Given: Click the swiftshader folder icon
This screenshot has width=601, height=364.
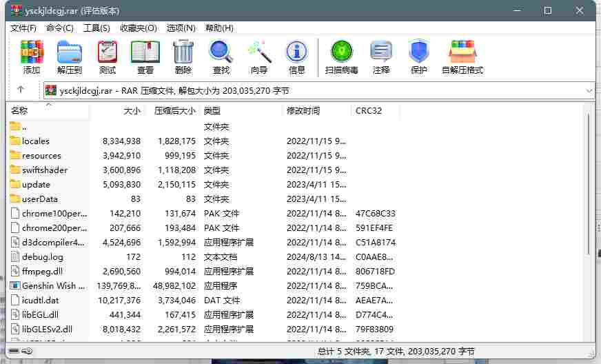Looking at the screenshot, I should (15, 170).
